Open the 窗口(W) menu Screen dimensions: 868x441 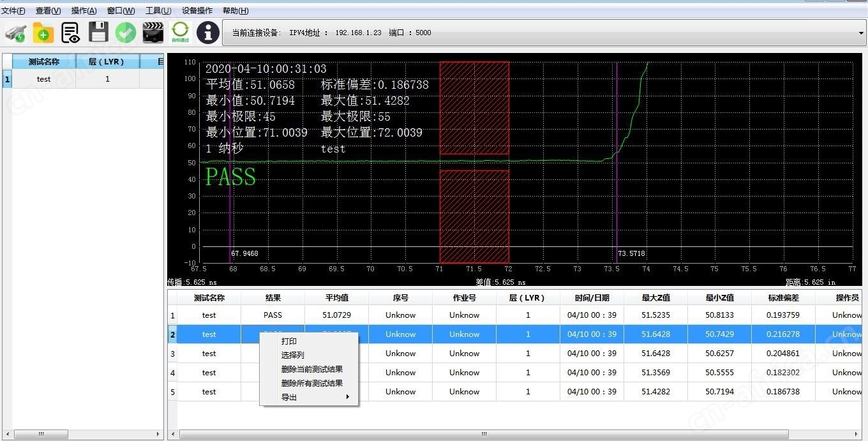[x=121, y=11]
